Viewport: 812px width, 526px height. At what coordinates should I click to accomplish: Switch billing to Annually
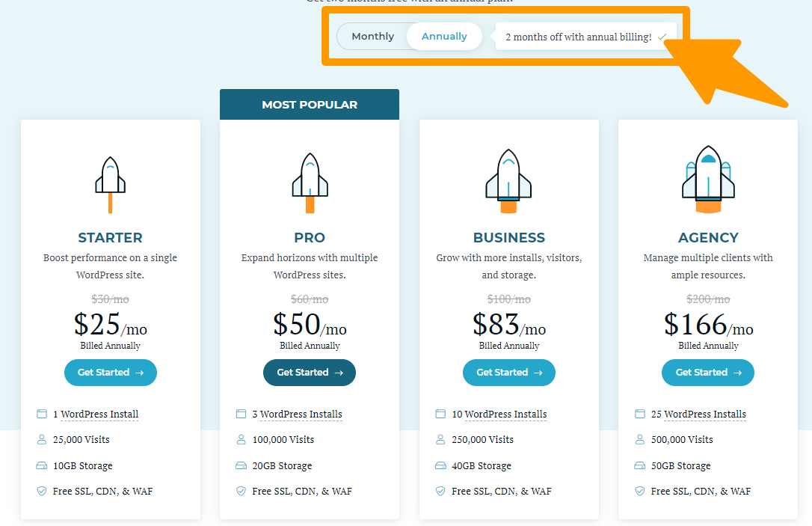click(443, 36)
